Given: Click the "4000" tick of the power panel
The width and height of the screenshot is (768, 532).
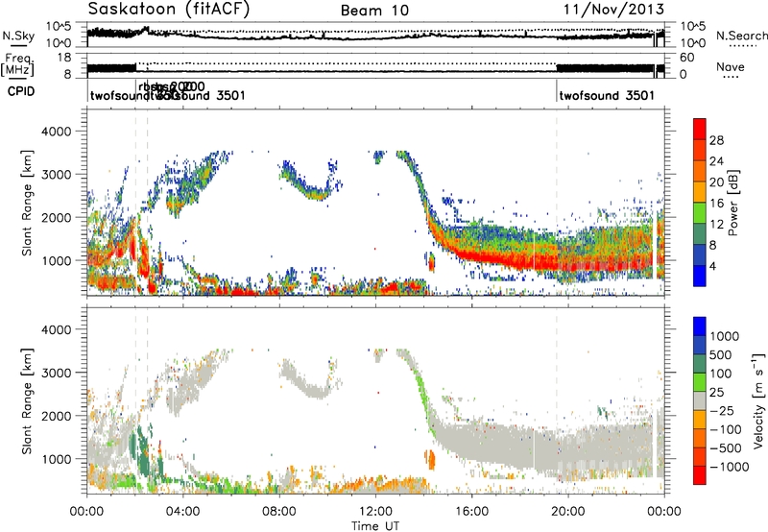Looking at the screenshot, I should tap(56, 132).
